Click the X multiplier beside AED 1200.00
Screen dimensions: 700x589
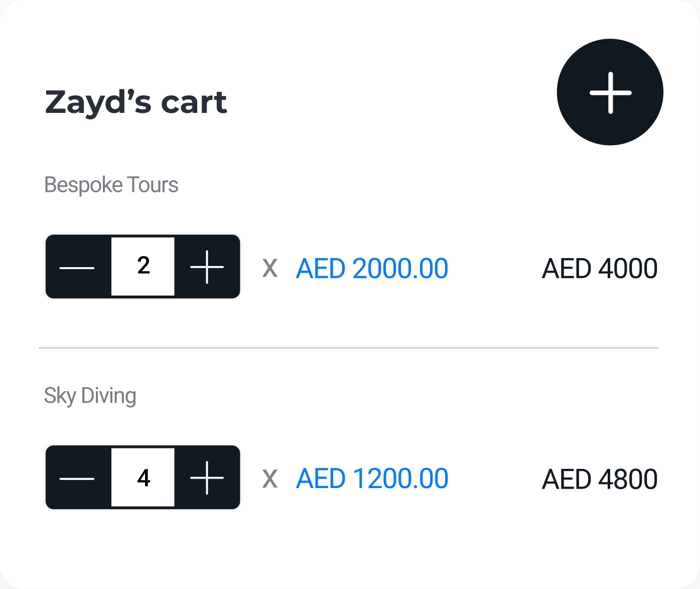pyautogui.click(x=270, y=479)
